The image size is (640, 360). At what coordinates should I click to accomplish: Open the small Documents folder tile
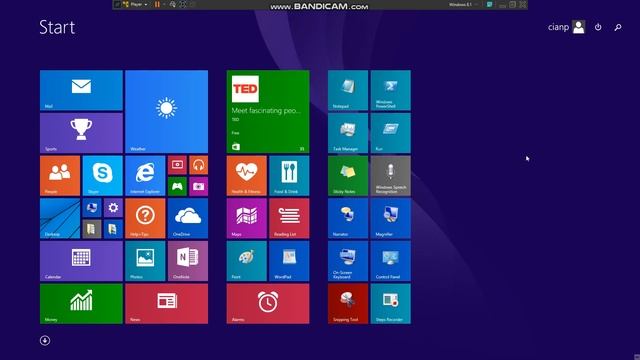pos(92,229)
